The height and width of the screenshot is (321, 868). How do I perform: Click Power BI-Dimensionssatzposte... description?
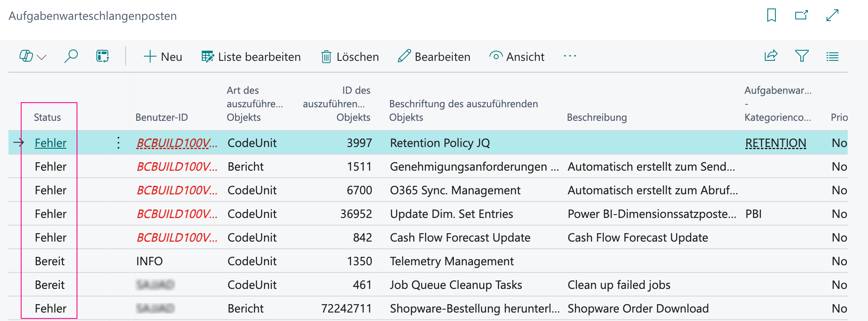tap(652, 214)
